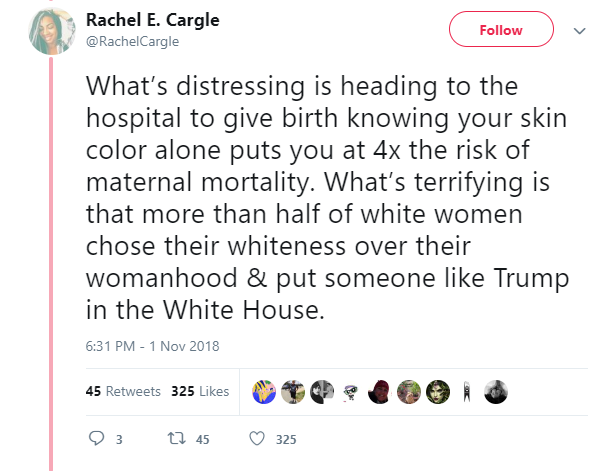607x471 pixels.
Task: Open the @RachelCargle handle link
Action: [132, 41]
